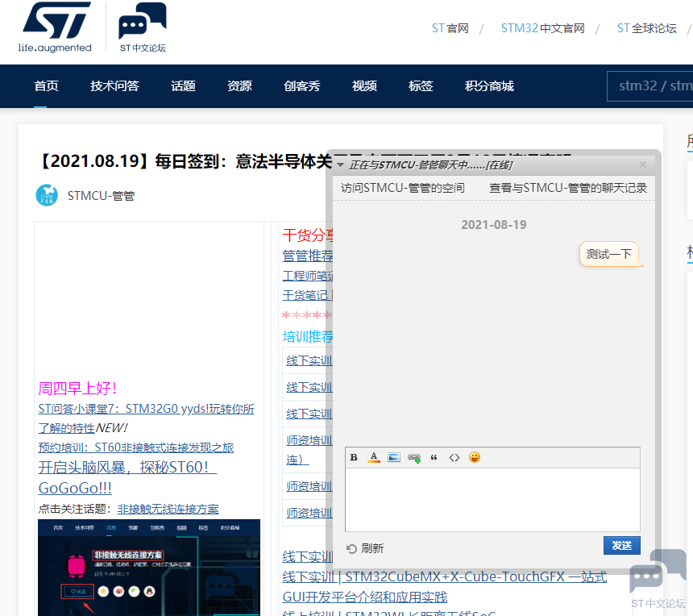Click the 2021-08-19 chat date
693x616 pixels.
494,225
